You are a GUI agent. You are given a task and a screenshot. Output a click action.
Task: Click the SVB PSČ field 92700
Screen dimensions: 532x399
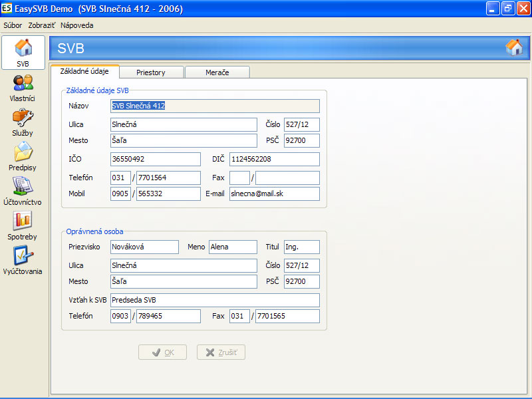click(302, 140)
